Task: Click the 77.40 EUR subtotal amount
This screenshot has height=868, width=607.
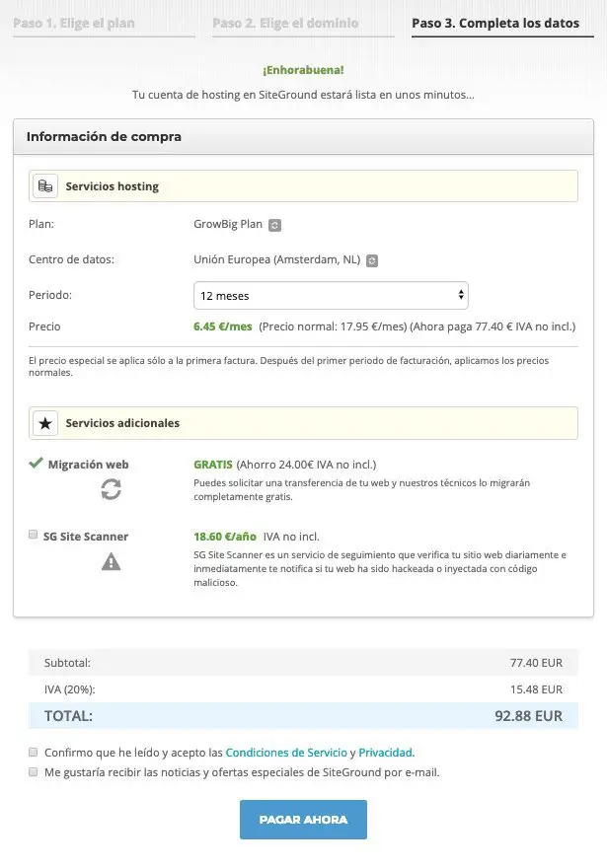Action: click(536, 663)
